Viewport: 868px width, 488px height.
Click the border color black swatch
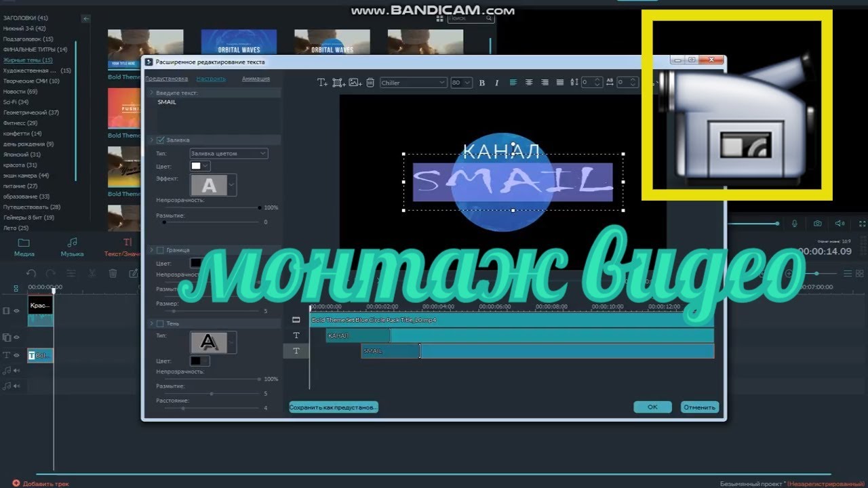195,262
